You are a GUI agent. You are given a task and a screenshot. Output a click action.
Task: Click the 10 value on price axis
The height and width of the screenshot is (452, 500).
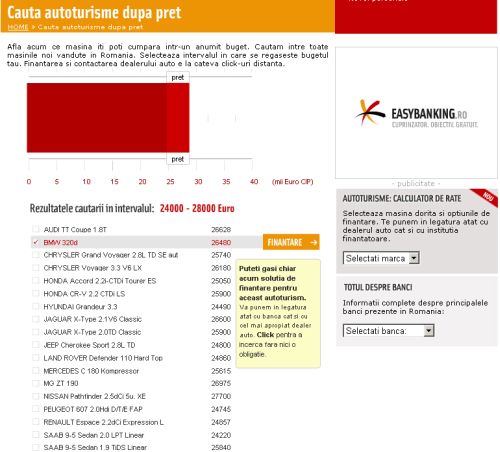click(x=86, y=182)
